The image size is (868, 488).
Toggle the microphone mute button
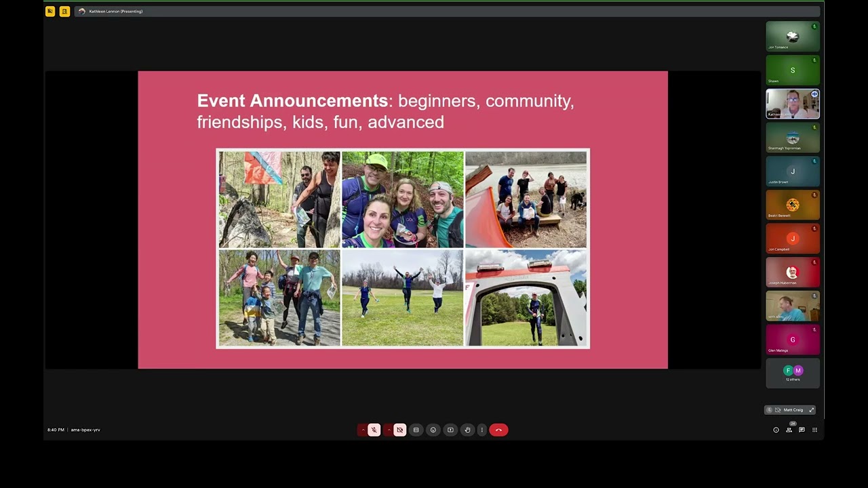(374, 430)
